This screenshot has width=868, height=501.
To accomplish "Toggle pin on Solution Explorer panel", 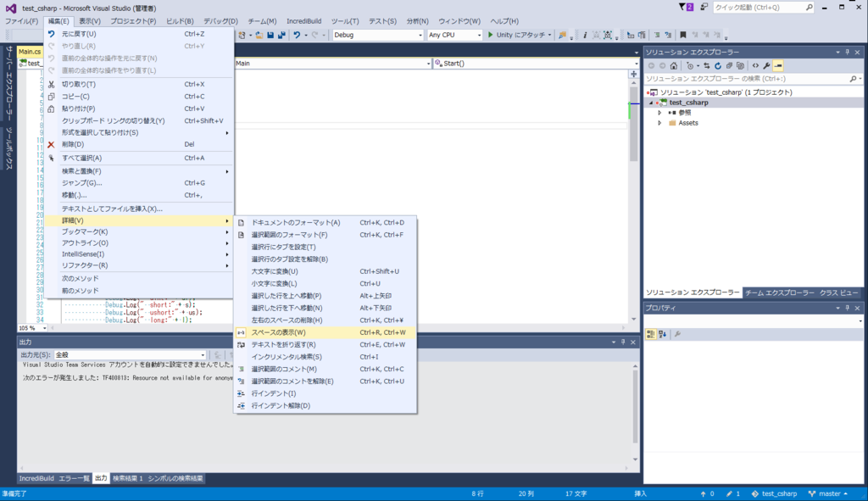I will coord(847,52).
